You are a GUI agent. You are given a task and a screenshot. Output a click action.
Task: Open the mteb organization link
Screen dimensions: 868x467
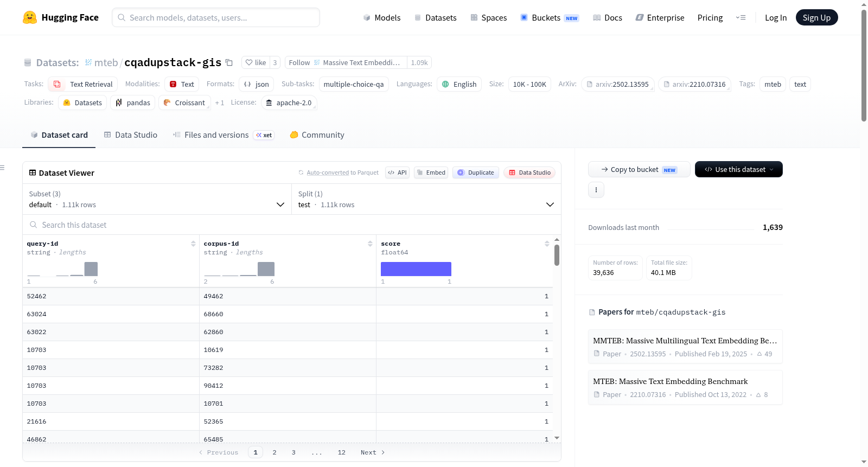pos(106,62)
